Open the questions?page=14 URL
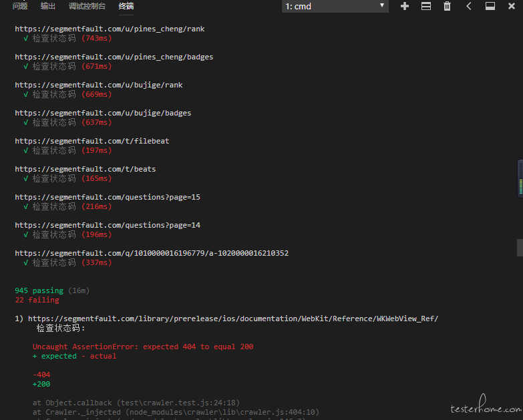Image resolution: width=523 pixels, height=420 pixels. [x=108, y=225]
